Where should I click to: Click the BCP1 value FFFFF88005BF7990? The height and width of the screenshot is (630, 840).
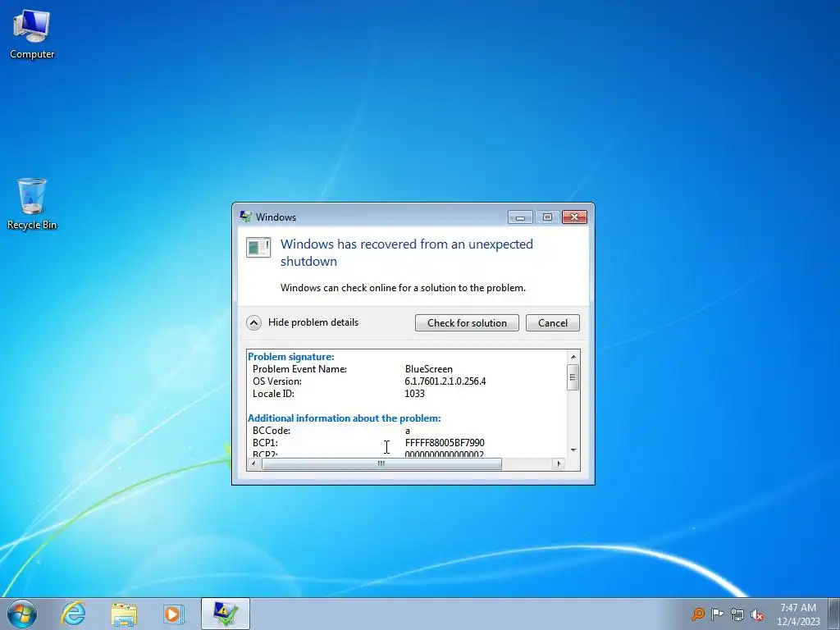coord(445,443)
